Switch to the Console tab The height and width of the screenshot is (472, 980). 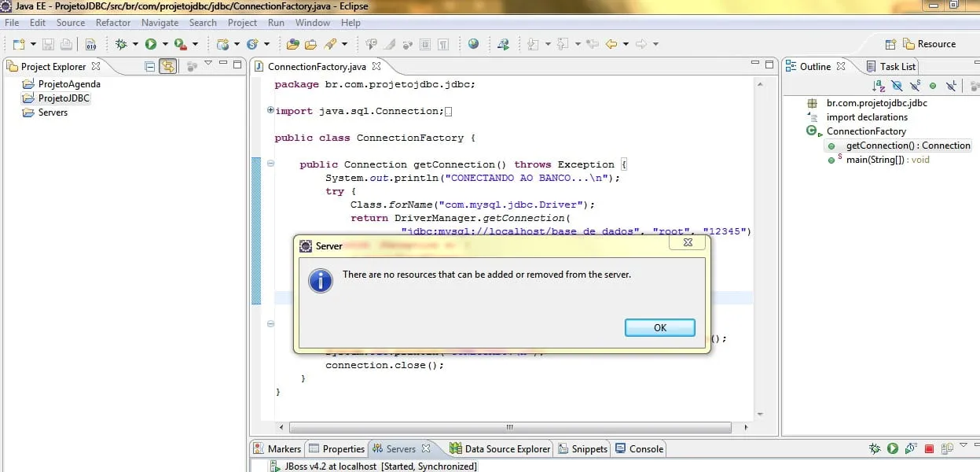tap(646, 448)
